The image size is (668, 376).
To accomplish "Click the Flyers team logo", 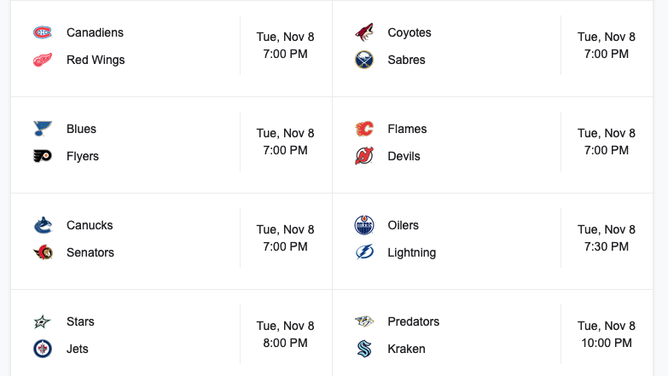I will [x=43, y=156].
